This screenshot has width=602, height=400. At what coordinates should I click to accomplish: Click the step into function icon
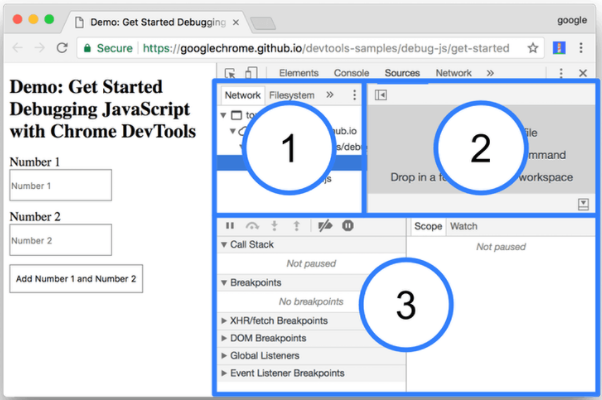tap(275, 226)
